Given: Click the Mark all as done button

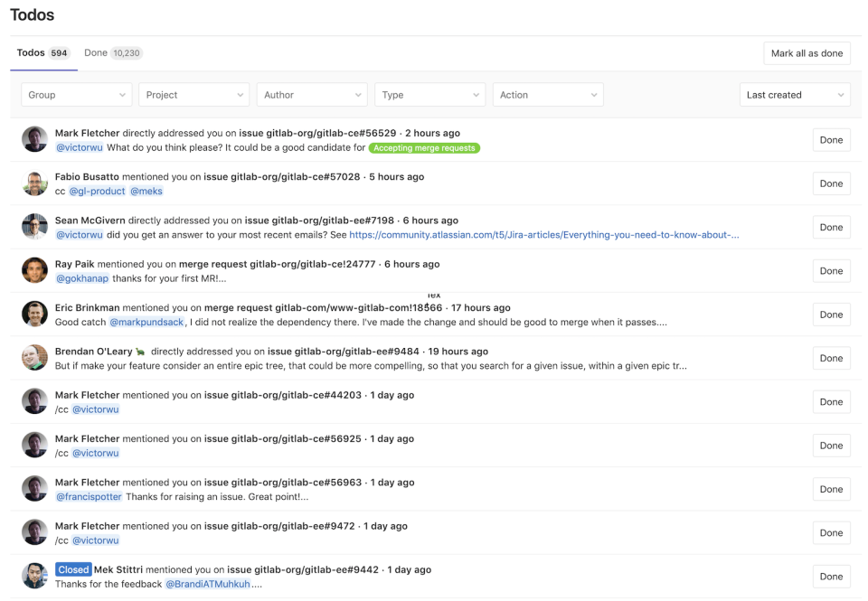Looking at the screenshot, I should click(x=807, y=52).
